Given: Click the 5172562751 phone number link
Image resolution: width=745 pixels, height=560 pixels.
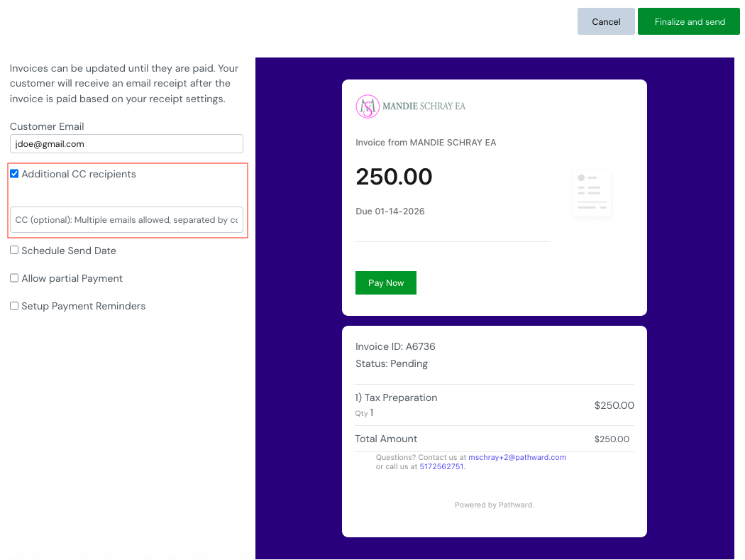Looking at the screenshot, I should 441,467.
